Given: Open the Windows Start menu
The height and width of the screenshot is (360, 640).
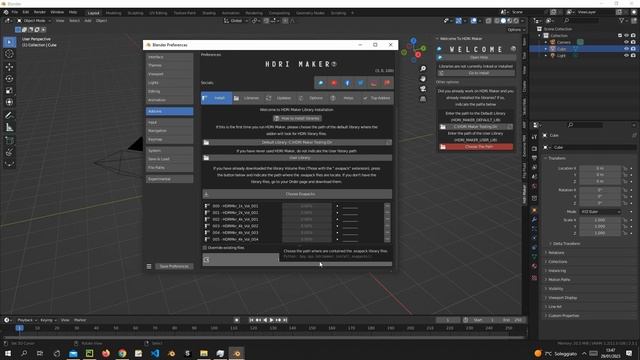Looking at the screenshot, I should (8, 353).
